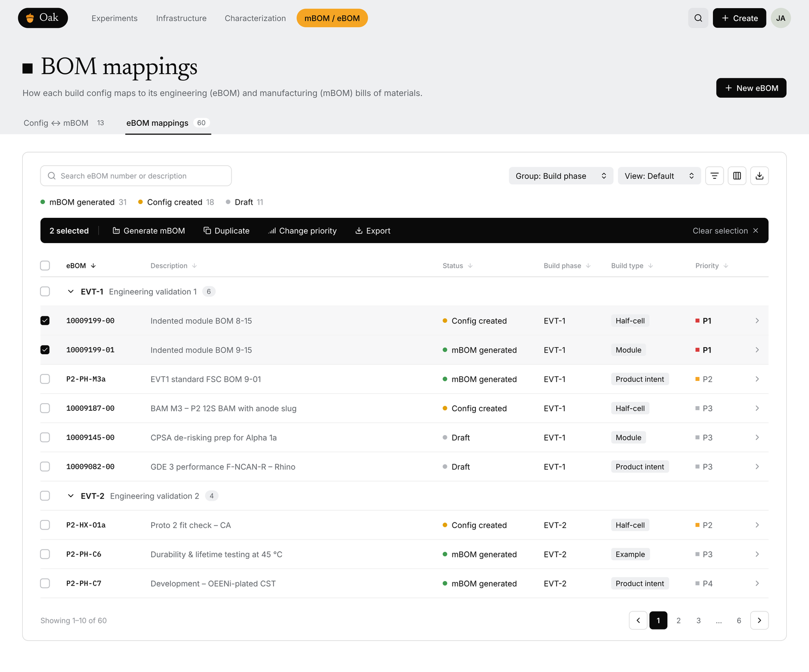The width and height of the screenshot is (809, 672).
Task: Check the P2-PH-M3a row checkbox
Action: coord(45,379)
